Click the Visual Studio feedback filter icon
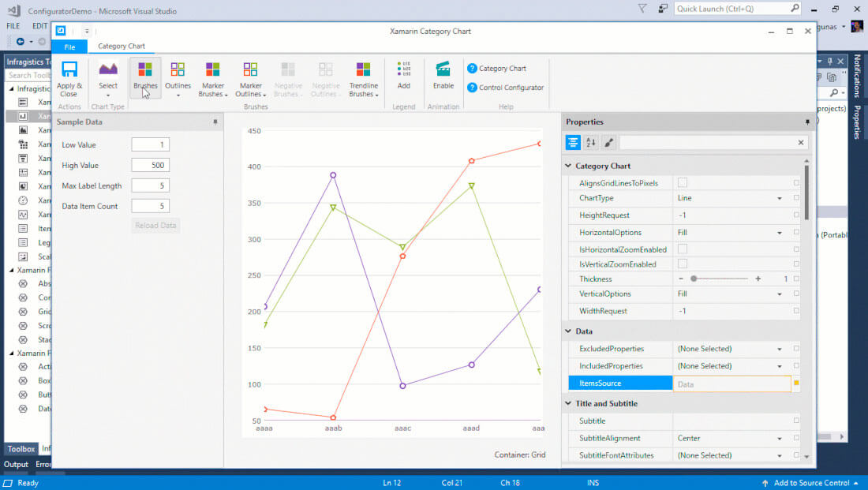This screenshot has height=490, width=868. click(x=642, y=9)
